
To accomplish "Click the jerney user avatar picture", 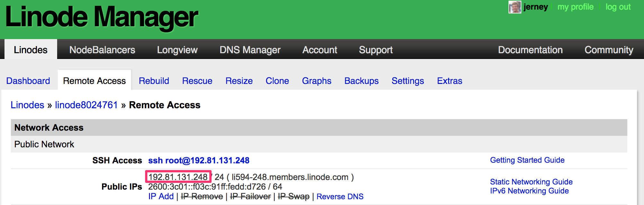I will [515, 7].
